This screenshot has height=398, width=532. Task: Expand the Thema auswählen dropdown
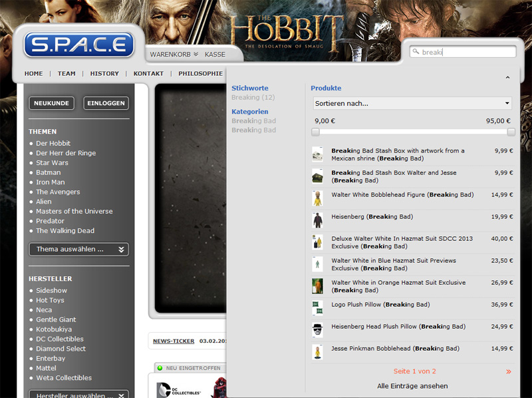(78, 250)
